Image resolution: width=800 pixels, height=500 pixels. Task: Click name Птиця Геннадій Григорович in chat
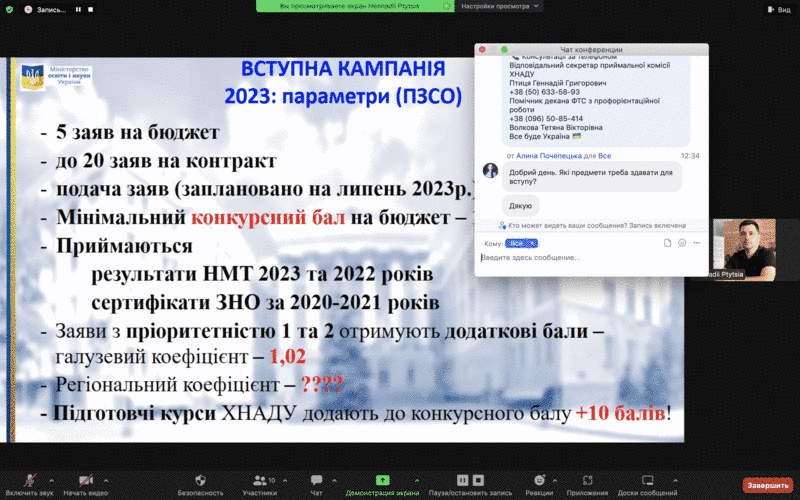tap(558, 83)
